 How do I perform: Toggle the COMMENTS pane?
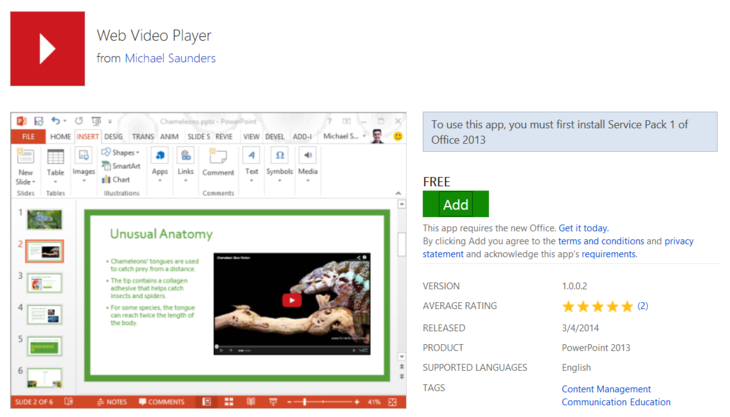tap(162, 402)
